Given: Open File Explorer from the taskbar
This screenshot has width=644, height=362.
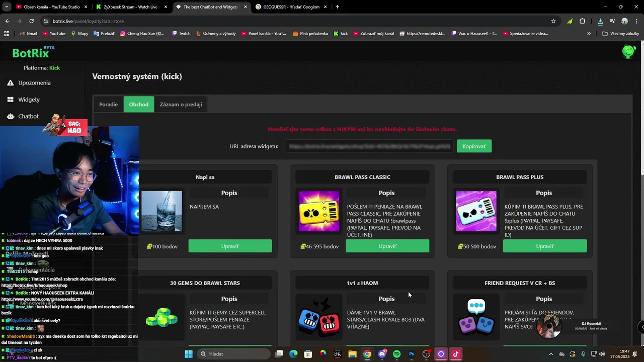Looking at the screenshot, I should click(x=352, y=354).
